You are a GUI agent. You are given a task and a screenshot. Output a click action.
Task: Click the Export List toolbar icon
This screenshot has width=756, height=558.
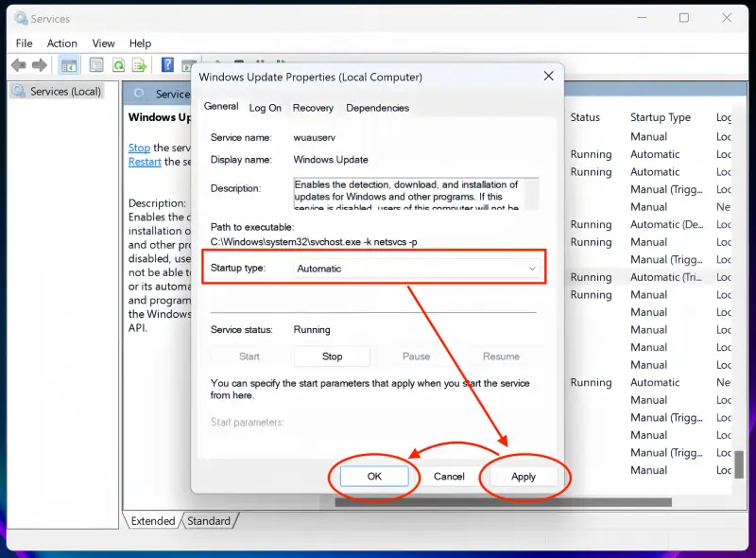[x=140, y=65]
